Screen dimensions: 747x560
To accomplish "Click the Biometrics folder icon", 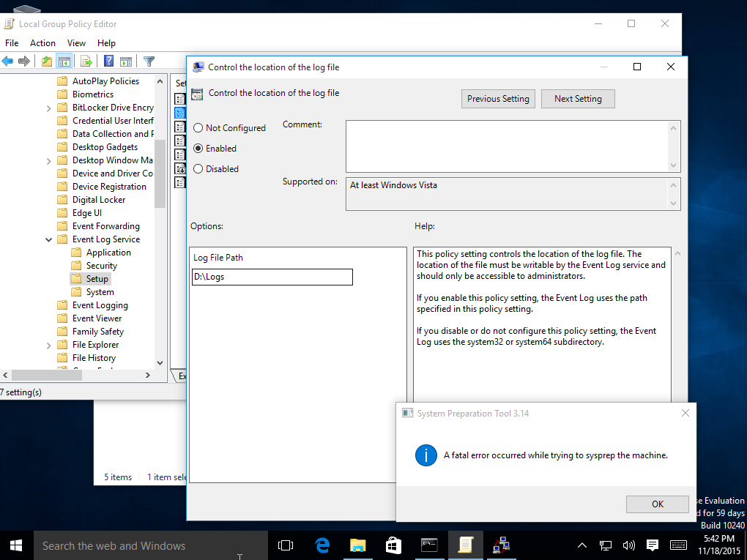I will (x=62, y=94).
